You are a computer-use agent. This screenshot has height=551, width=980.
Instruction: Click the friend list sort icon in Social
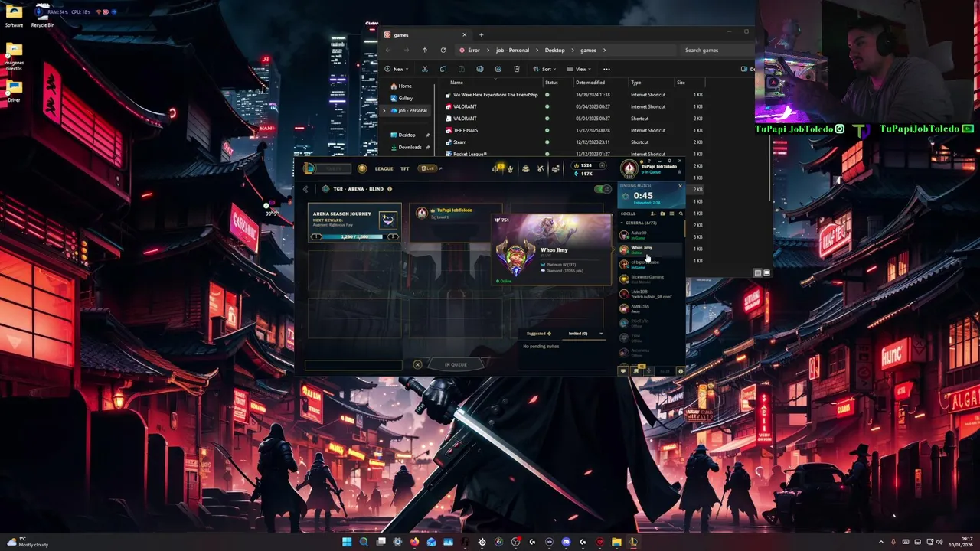tap(671, 214)
